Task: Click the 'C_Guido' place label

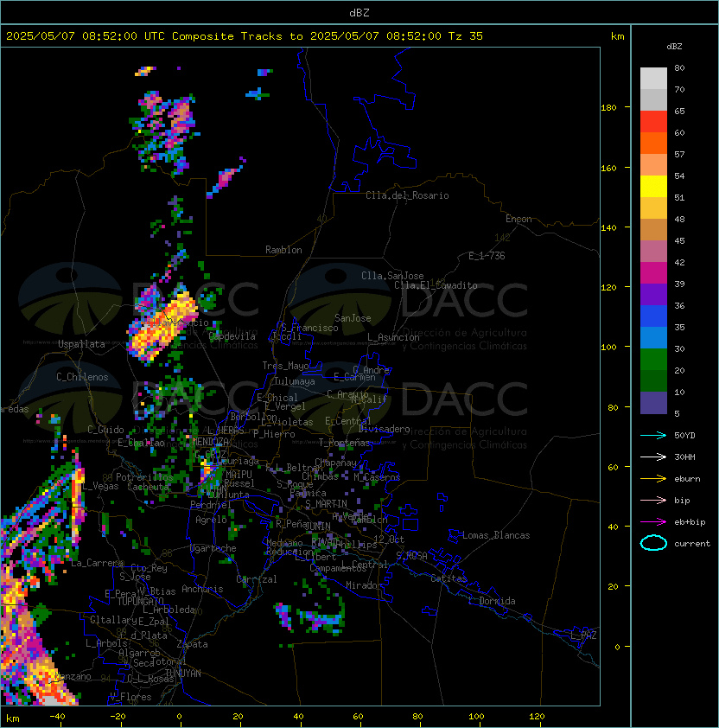Action: click(x=105, y=430)
